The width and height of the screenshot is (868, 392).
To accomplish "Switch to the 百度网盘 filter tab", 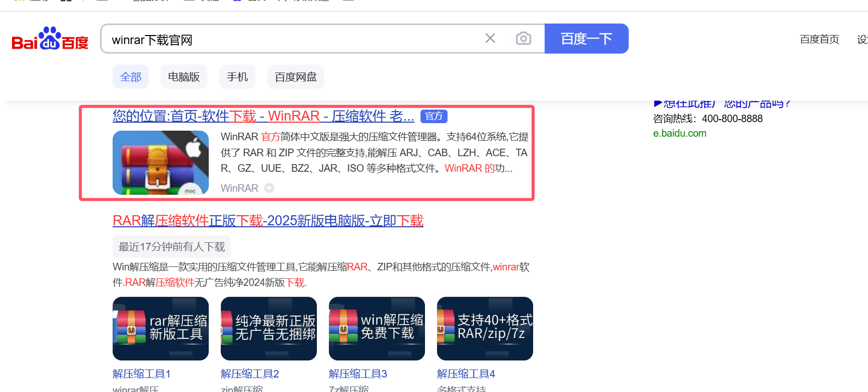I will (296, 77).
